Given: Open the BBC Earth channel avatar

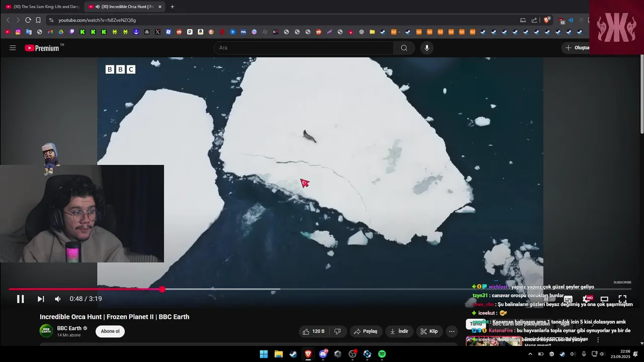Looking at the screenshot, I should (46, 331).
